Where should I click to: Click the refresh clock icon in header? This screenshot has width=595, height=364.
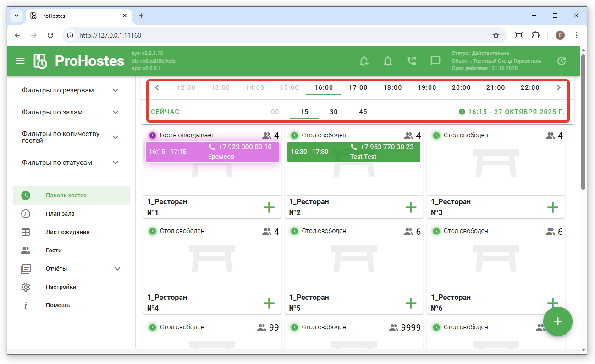[x=561, y=61]
